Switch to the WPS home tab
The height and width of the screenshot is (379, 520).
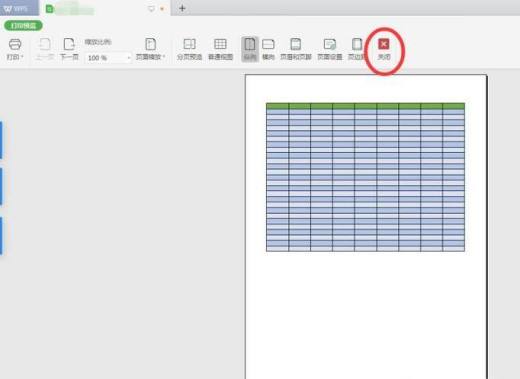(19, 8)
